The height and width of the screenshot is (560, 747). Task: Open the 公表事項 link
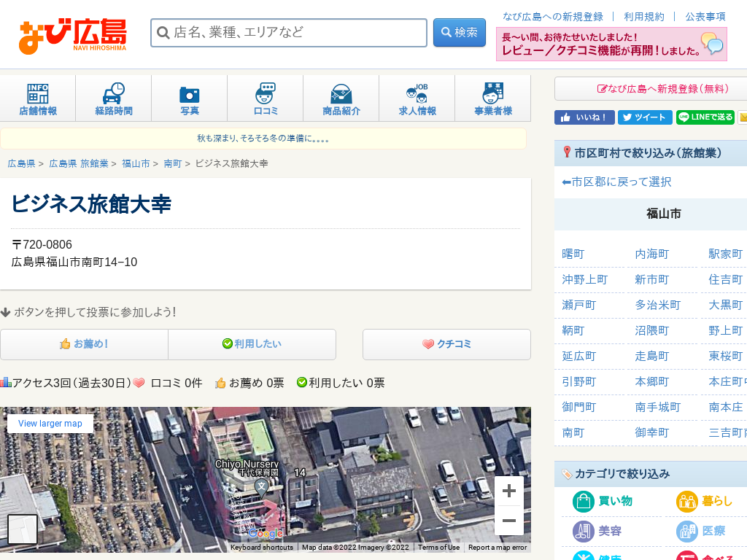705,17
